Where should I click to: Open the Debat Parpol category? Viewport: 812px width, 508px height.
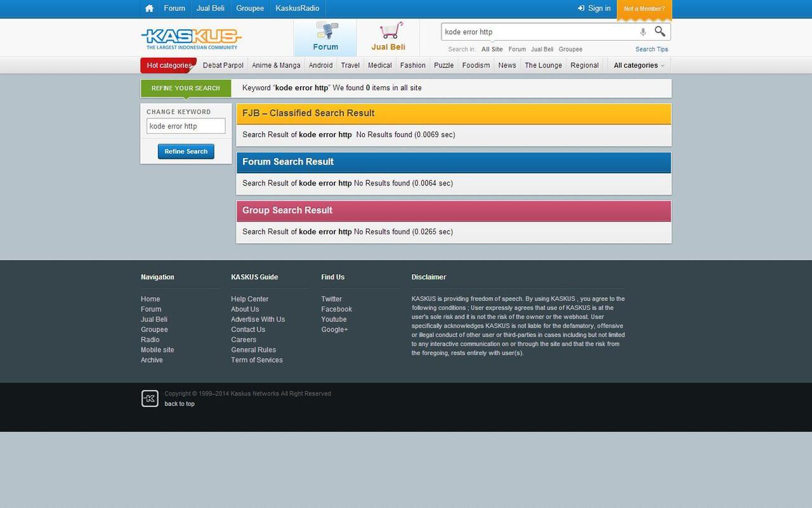[223, 65]
